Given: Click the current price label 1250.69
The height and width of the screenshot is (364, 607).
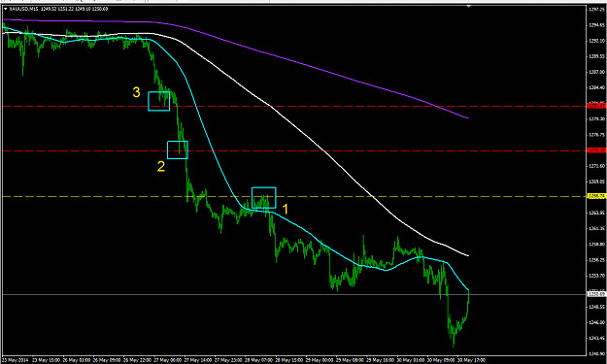Looking at the screenshot, I should pyautogui.click(x=596, y=294).
